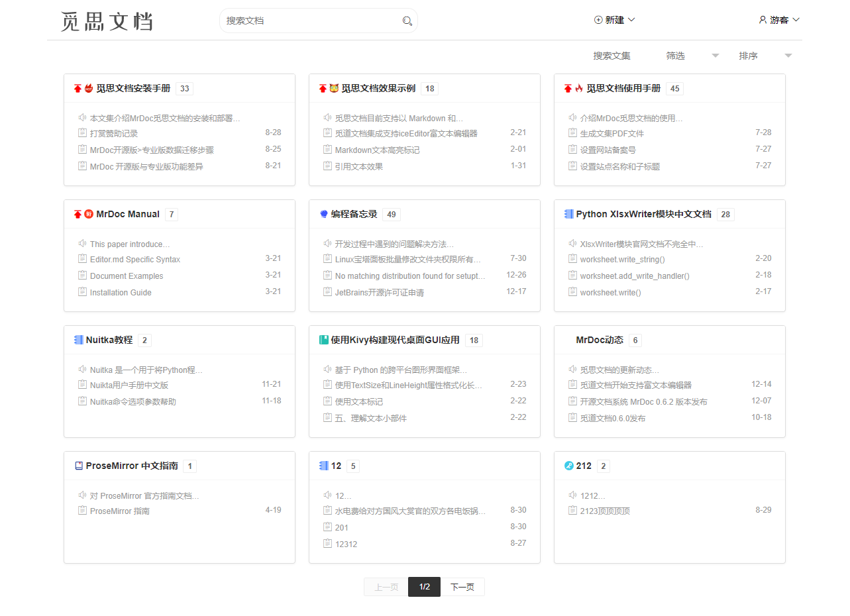Image resolution: width=850 pixels, height=616 pixels.
Task: Click the document icon beside 打赏赞助记录
Action: (83, 132)
